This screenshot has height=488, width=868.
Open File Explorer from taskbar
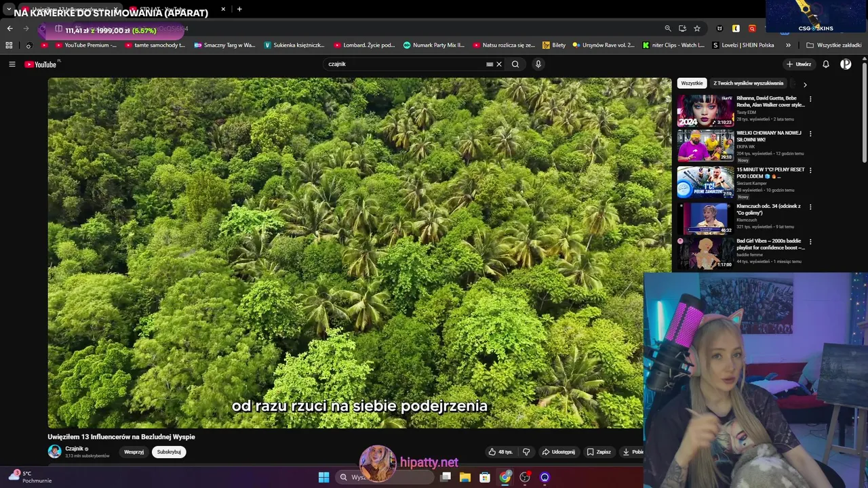[465, 477]
